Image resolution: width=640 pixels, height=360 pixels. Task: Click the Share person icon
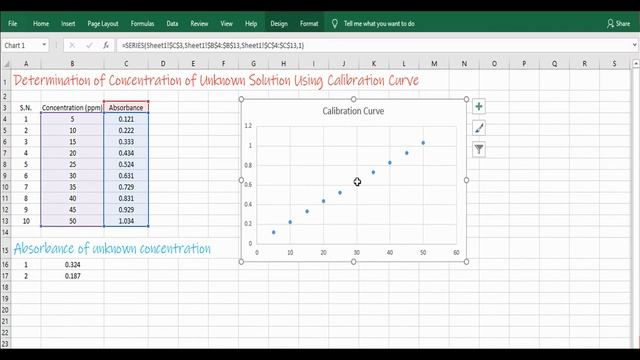pyautogui.click(x=610, y=24)
